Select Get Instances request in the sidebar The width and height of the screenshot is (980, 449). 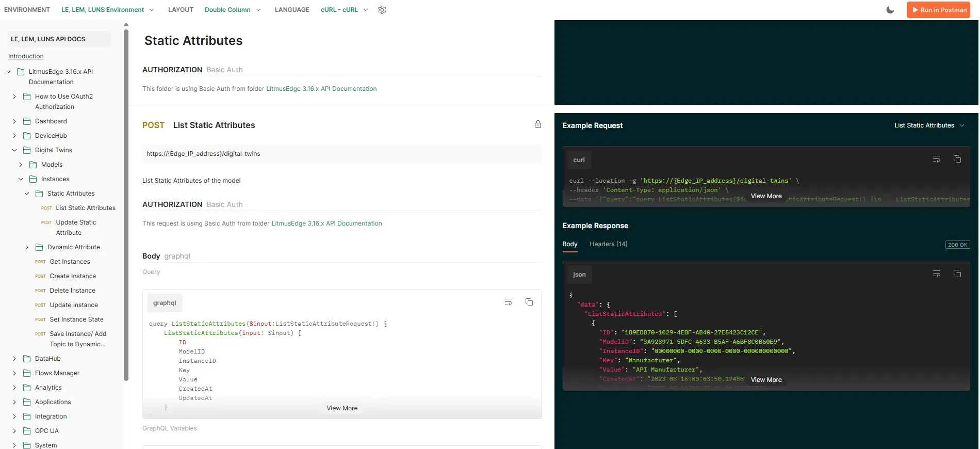point(70,262)
